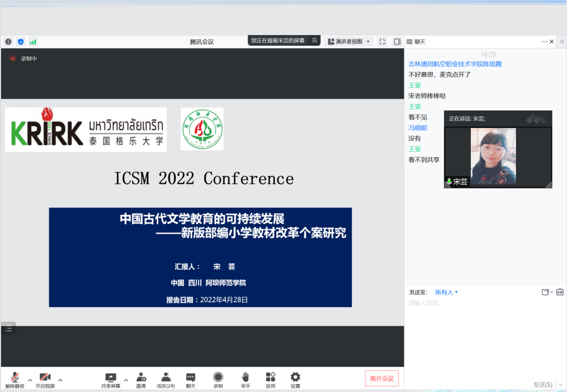Open the viewing-screen options menu icon
The height and width of the screenshot is (392, 567).
tap(315, 40)
